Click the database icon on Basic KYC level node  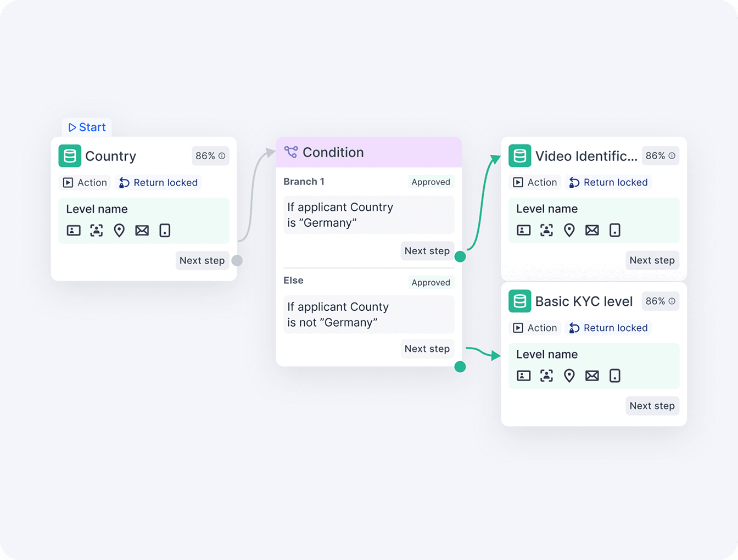520,301
